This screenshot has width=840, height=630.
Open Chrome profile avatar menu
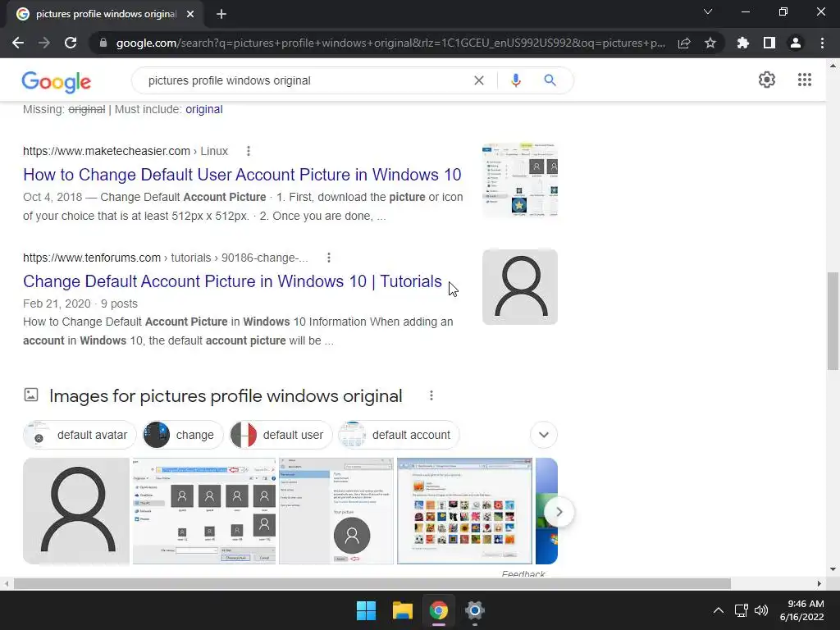[796, 43]
